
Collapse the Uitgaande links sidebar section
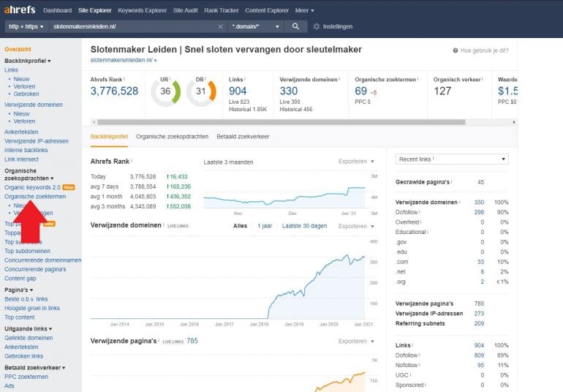[x=28, y=329]
